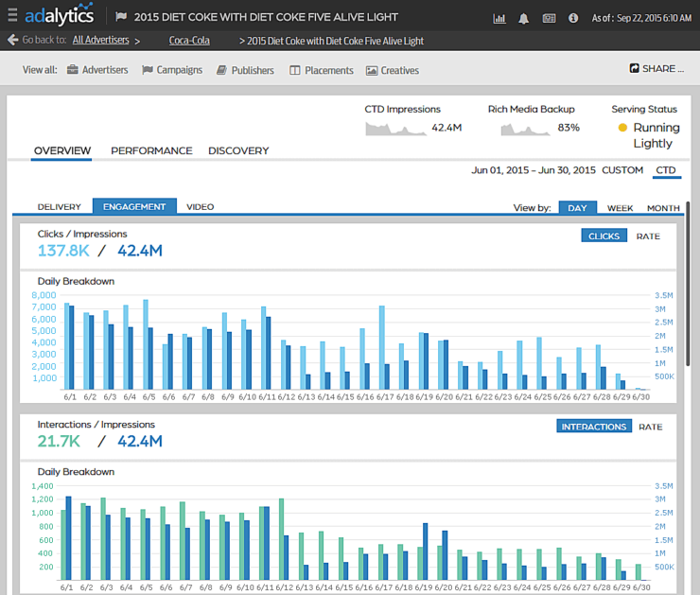
Task: Click the CTD Impressions sparkline
Action: [x=395, y=129]
